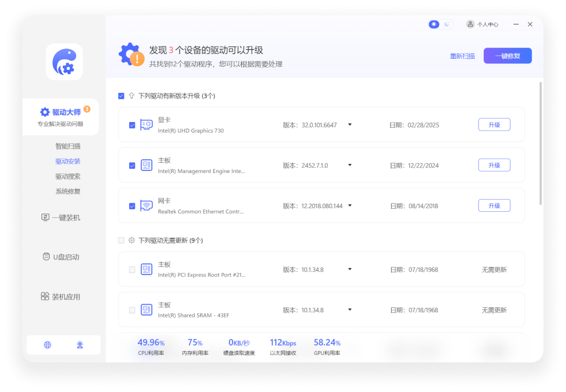
Task: Check the Shared SRAM - 43EF checkbox
Action: click(132, 310)
